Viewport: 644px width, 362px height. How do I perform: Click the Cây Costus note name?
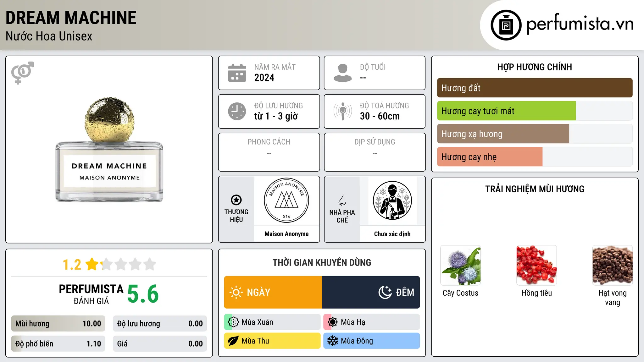coord(460,293)
